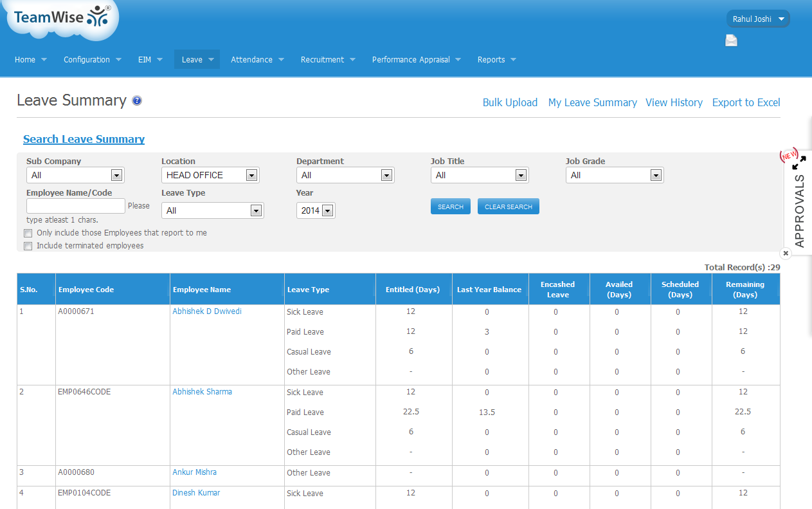812x509 pixels.
Task: Click the Export to Excel link
Action: (746, 102)
